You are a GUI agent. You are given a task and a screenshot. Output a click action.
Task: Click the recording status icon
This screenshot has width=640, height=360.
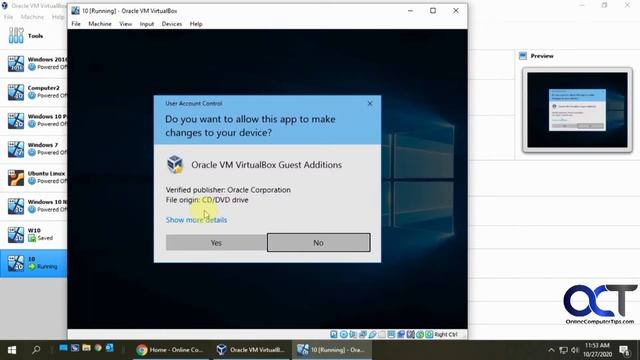pos(401,334)
